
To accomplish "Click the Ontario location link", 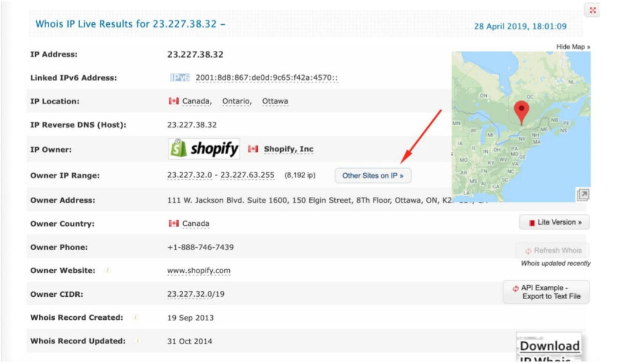I will click(237, 101).
